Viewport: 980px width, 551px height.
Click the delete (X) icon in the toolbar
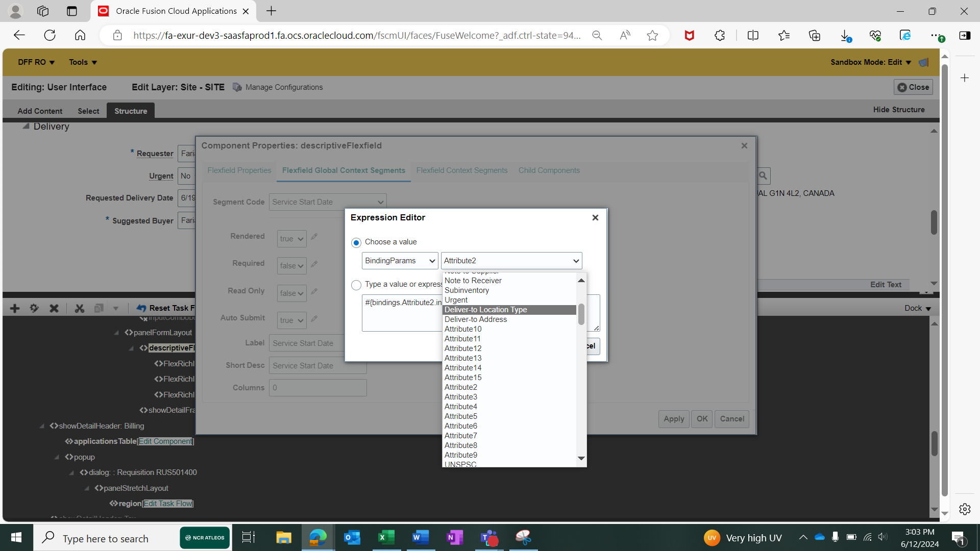[54, 308]
